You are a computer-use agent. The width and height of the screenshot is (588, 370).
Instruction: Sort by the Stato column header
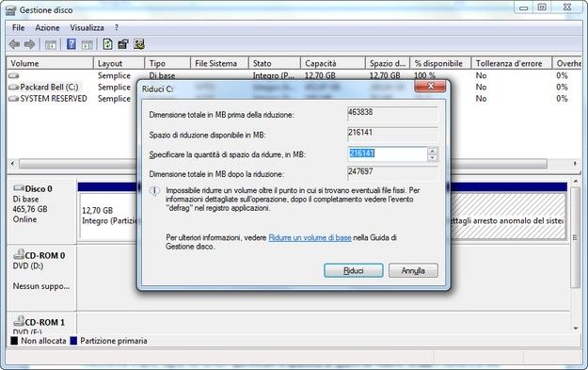point(275,63)
